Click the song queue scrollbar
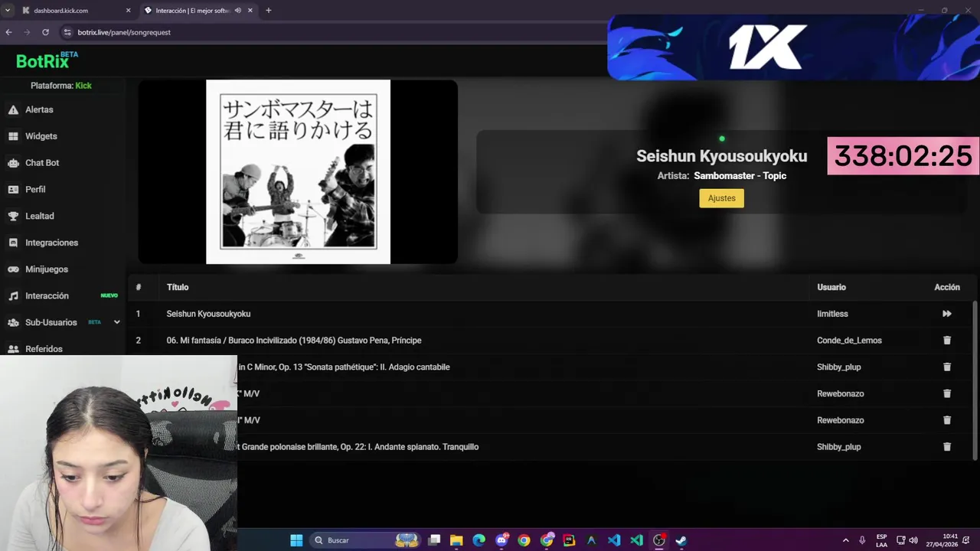980x551 pixels. [x=975, y=380]
